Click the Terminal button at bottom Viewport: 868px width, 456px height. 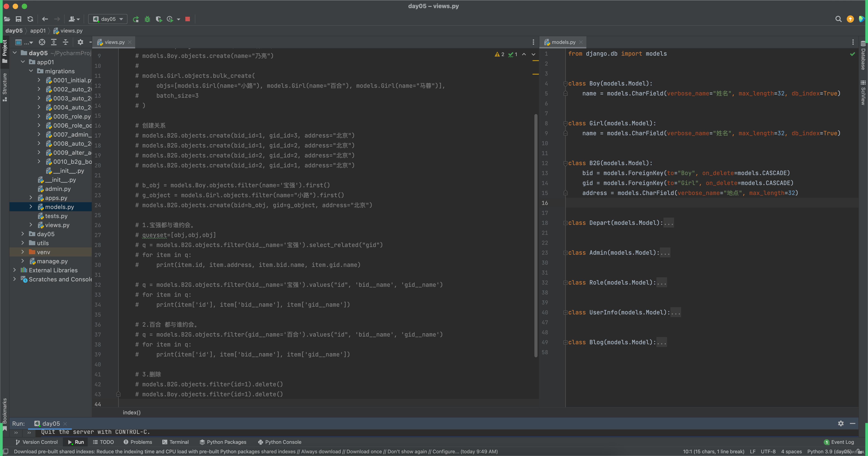coord(179,442)
